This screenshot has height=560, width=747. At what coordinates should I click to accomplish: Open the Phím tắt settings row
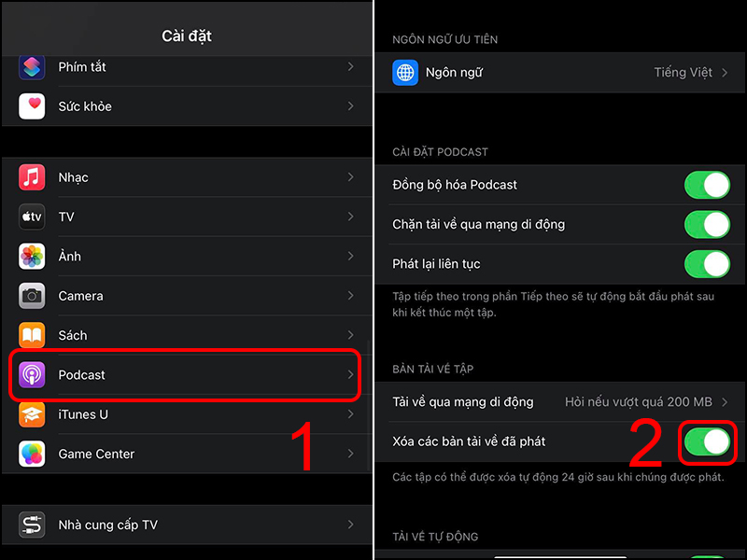click(x=188, y=67)
